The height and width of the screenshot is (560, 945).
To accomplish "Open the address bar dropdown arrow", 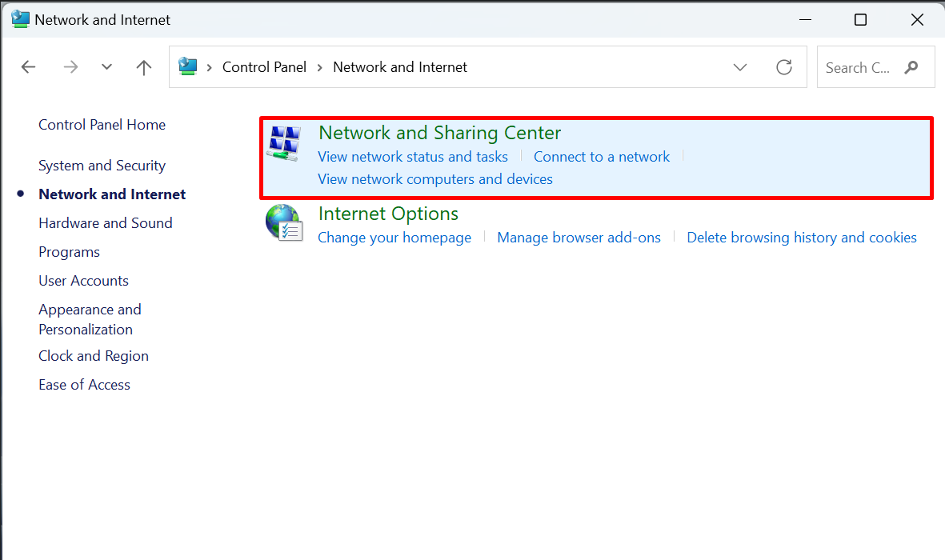I will 739,67.
